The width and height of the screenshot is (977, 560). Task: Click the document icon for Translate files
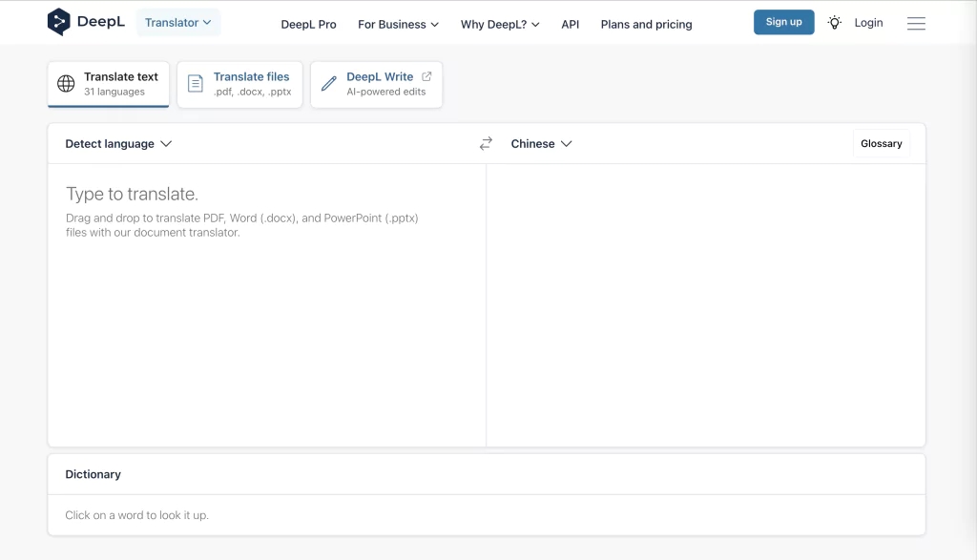[x=196, y=84]
